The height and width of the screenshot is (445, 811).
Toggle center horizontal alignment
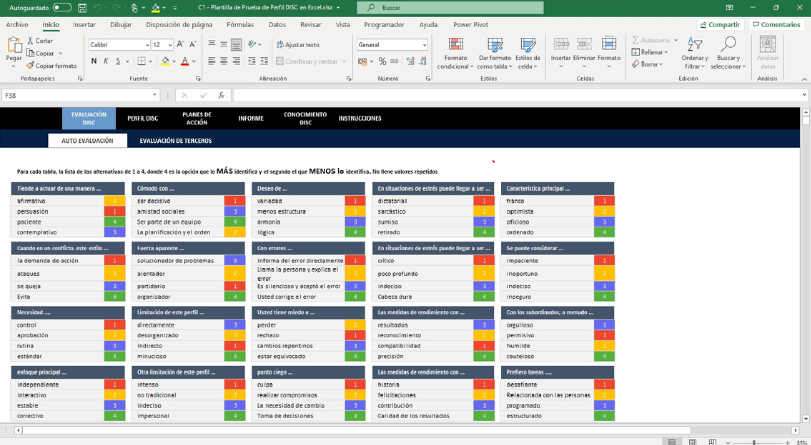click(224, 61)
